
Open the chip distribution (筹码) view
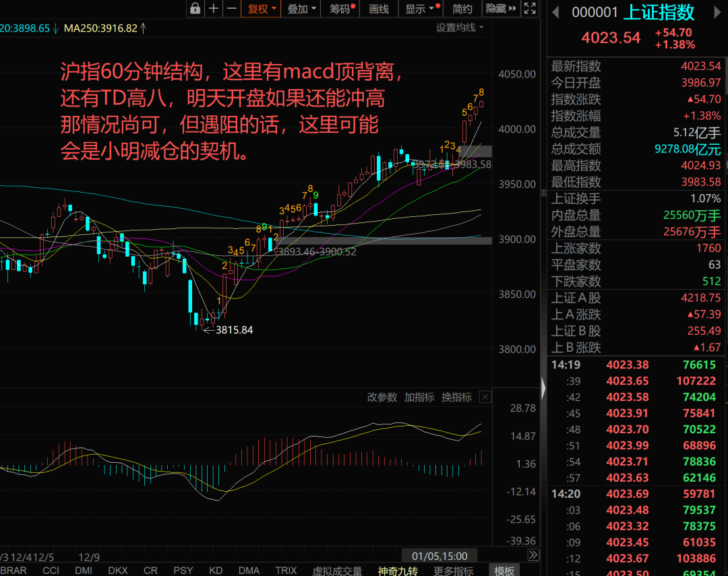coord(338,9)
